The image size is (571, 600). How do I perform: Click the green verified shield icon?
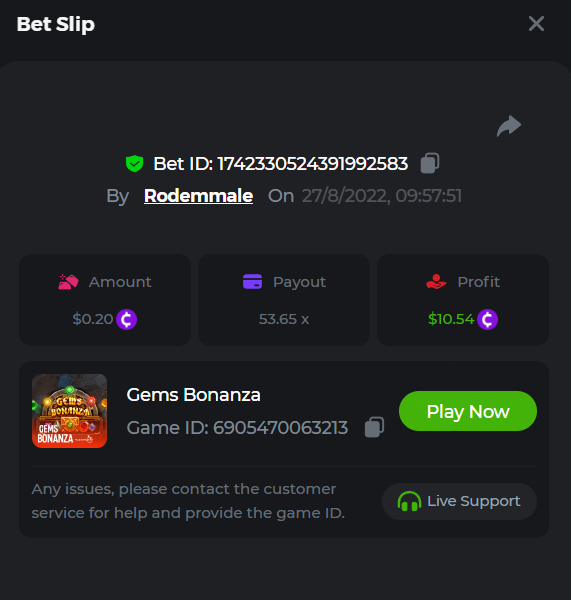[134, 164]
